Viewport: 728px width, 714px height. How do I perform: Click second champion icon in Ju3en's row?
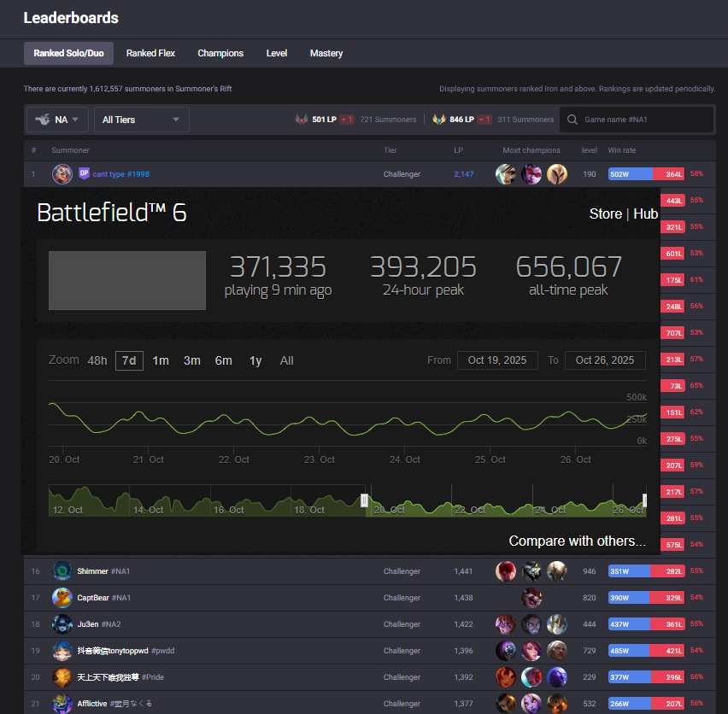point(531,624)
